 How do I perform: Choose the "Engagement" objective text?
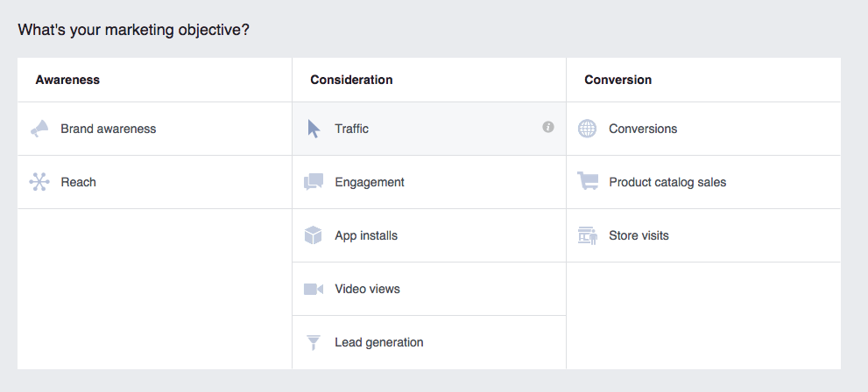[x=370, y=182]
